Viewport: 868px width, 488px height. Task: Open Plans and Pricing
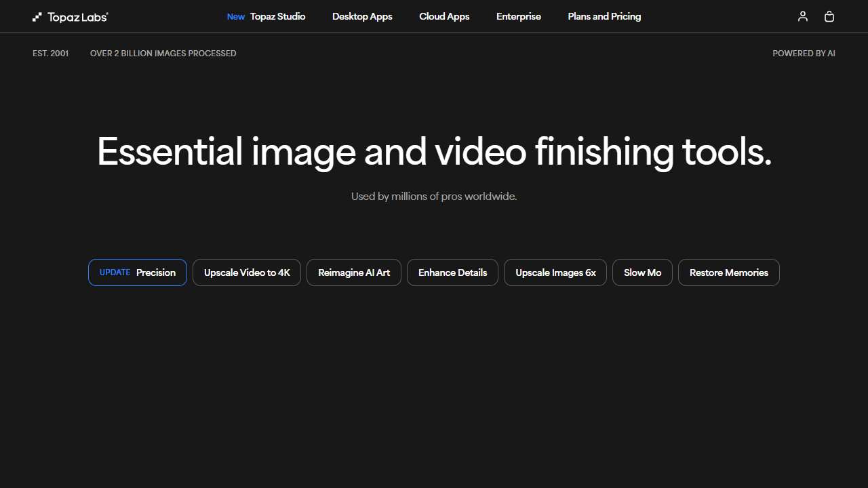(x=604, y=16)
